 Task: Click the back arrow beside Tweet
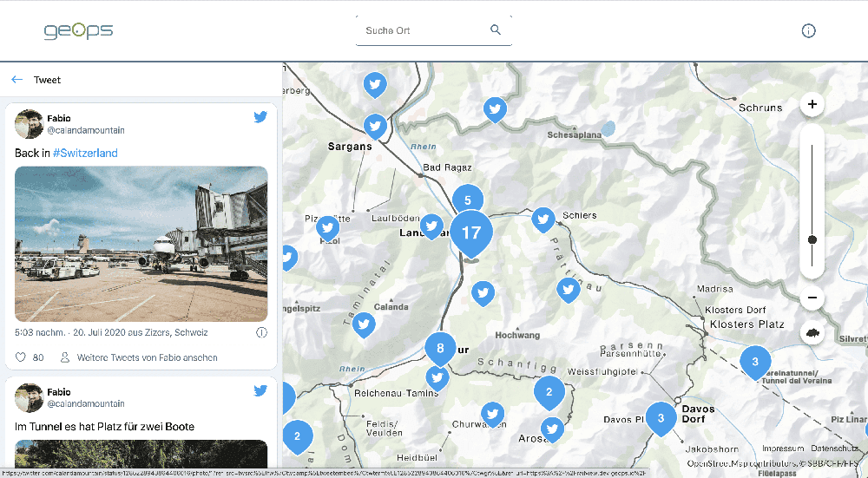17,80
